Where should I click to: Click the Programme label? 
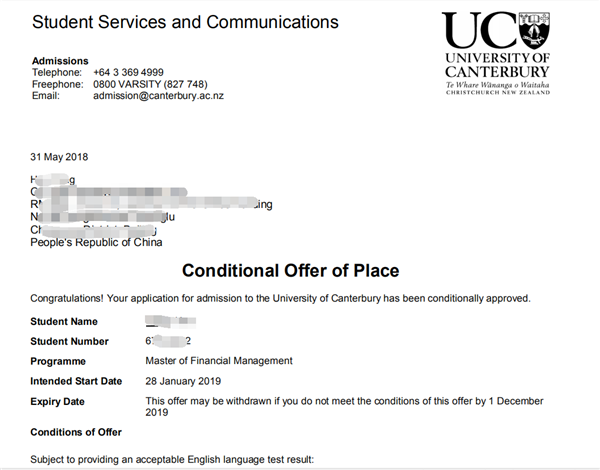60,361
